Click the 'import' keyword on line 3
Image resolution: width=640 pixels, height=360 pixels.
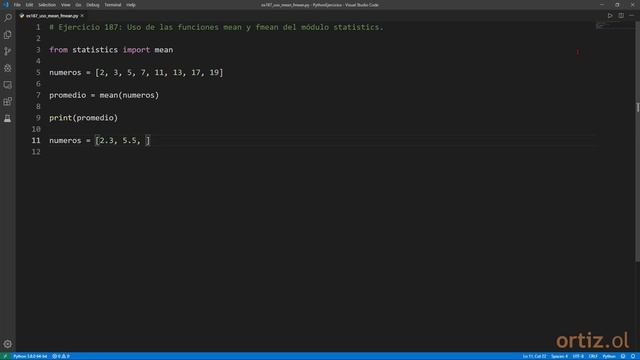(136, 50)
